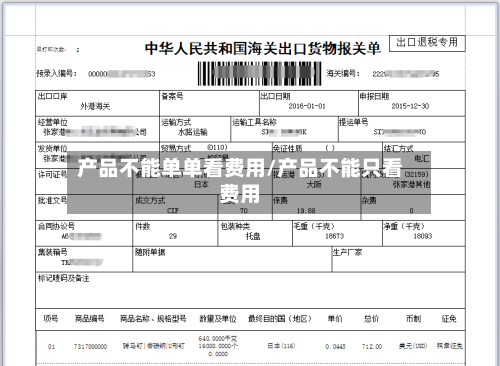
Task: Click the 币制 column header
Action: (413, 319)
